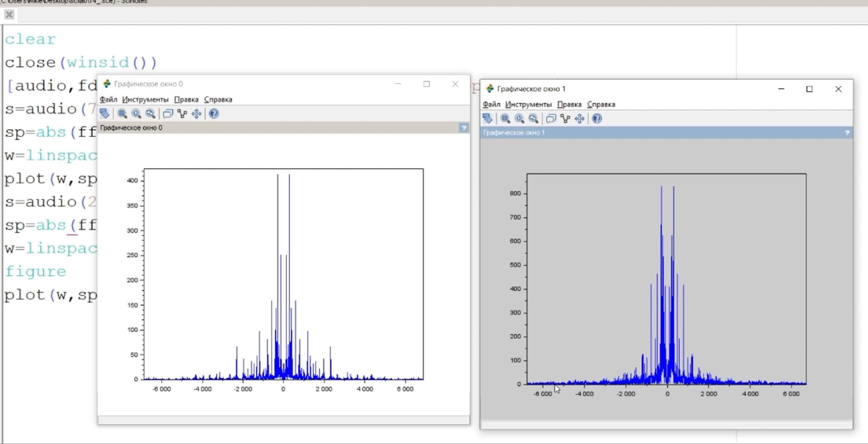
Task: Click original view zoom icon in window 0
Action: [x=136, y=114]
